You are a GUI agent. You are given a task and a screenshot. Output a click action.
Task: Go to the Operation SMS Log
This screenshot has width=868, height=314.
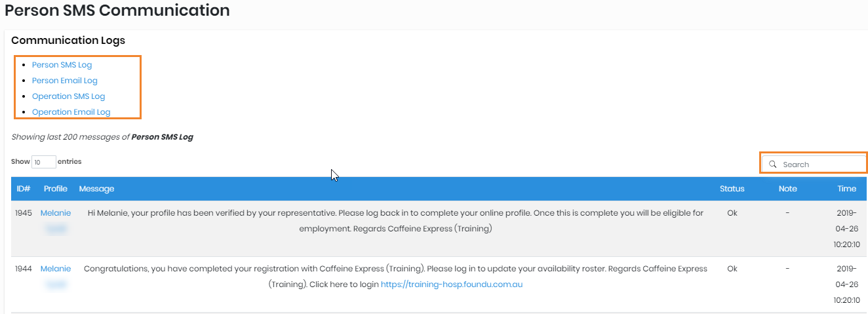68,96
